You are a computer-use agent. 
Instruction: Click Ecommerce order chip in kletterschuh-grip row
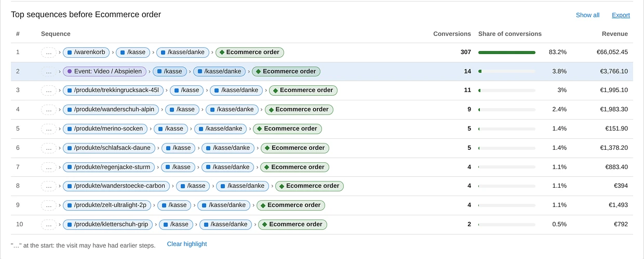[293, 224]
